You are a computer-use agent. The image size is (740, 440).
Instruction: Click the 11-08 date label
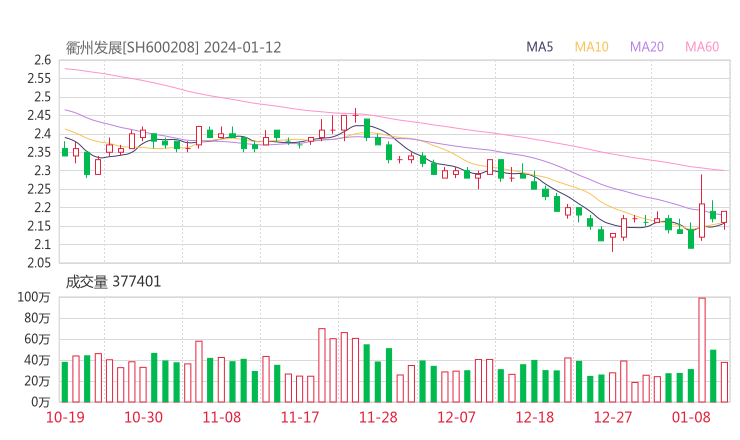tap(222, 417)
